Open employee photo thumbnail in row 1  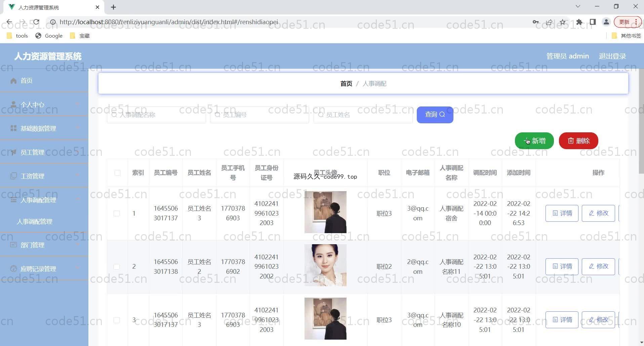coord(325,212)
